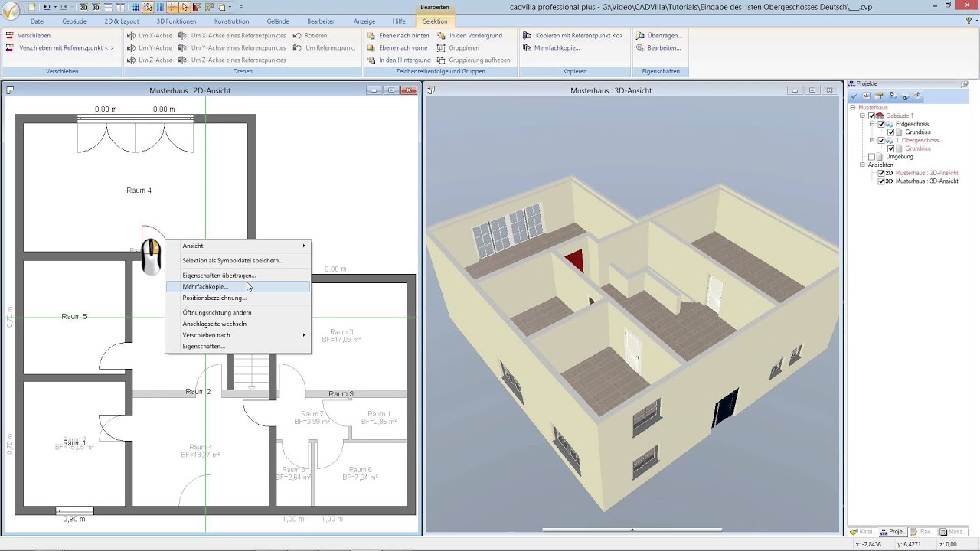Screen dimensions: 980x551
Task: Click the new document icon in quick toolbar
Action: tap(31, 8)
